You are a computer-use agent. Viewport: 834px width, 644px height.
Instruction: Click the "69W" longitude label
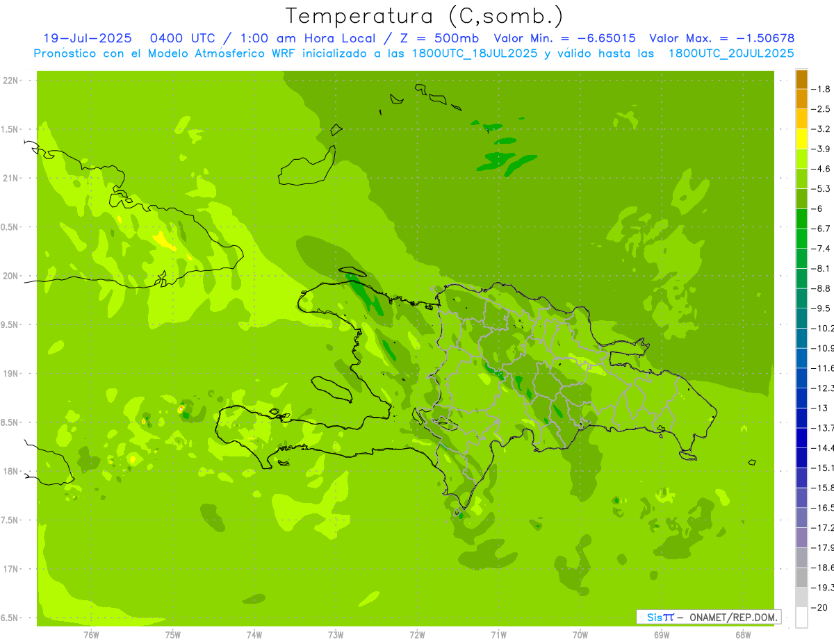point(662,635)
